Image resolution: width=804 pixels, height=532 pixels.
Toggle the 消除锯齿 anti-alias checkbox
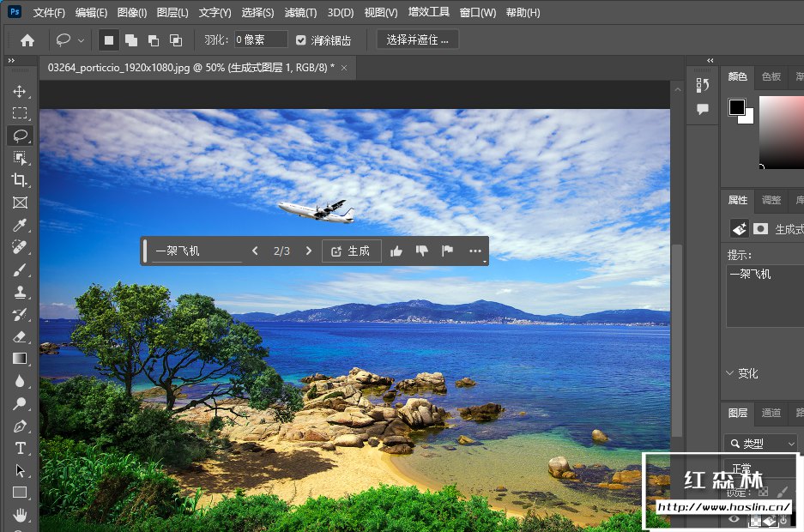click(301, 40)
